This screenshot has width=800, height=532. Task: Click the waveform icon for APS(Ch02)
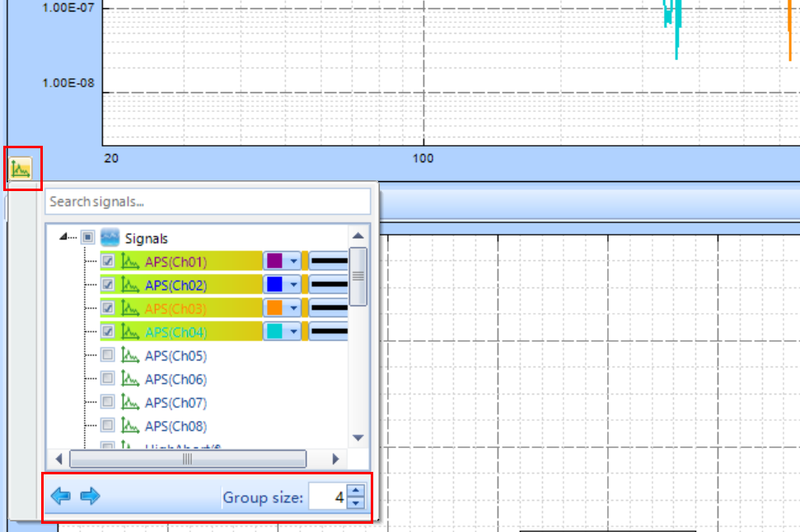(x=129, y=285)
